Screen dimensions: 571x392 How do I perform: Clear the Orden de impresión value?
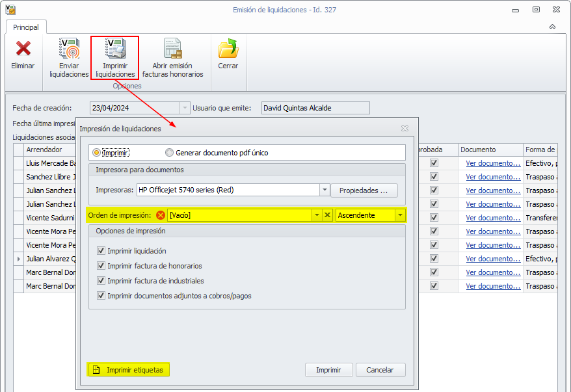tap(327, 215)
